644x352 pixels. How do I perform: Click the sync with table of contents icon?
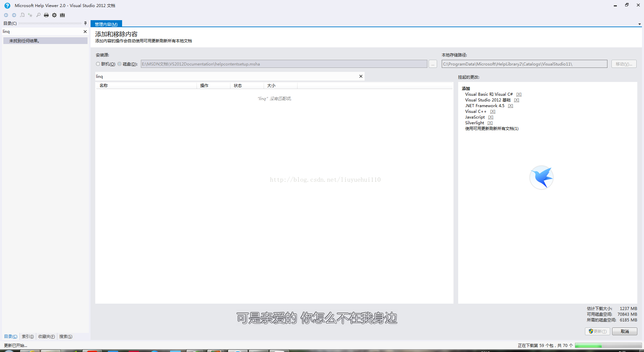(x=22, y=15)
